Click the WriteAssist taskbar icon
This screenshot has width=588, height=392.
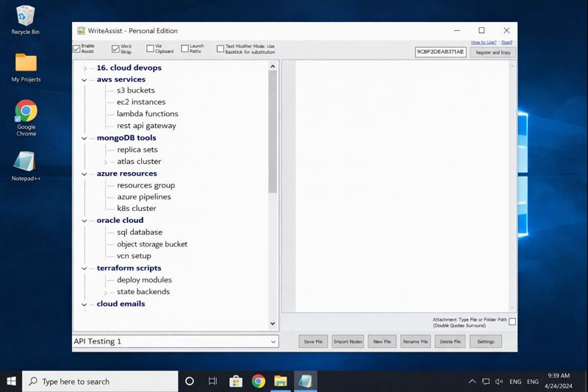pyautogui.click(x=305, y=381)
